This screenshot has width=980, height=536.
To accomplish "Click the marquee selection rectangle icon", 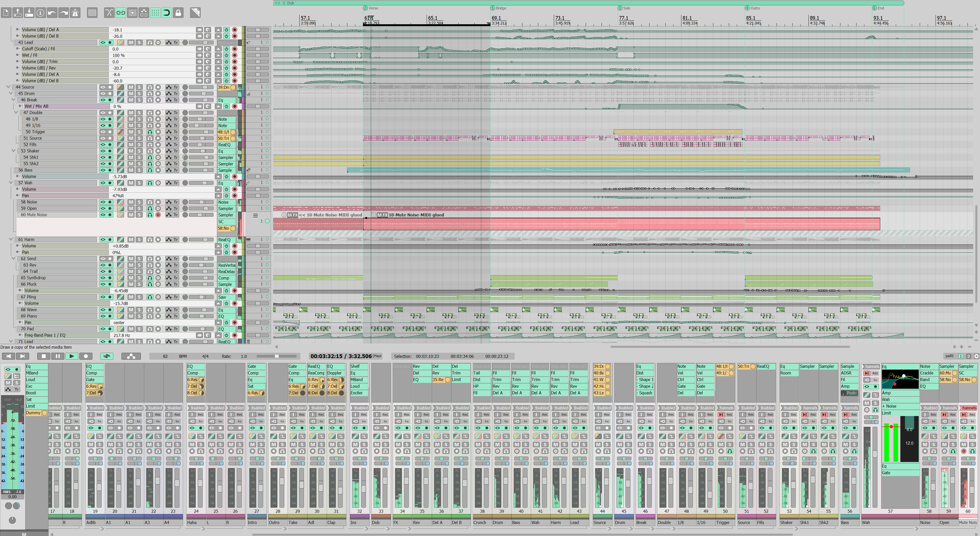I will click(92, 13).
